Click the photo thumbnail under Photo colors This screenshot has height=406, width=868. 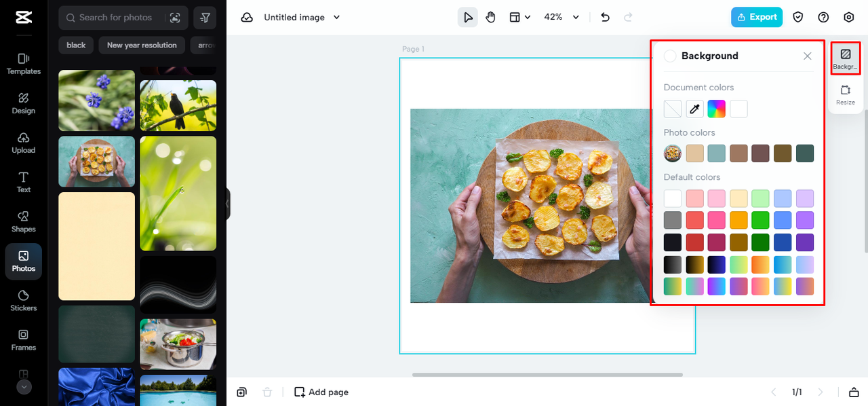point(673,153)
